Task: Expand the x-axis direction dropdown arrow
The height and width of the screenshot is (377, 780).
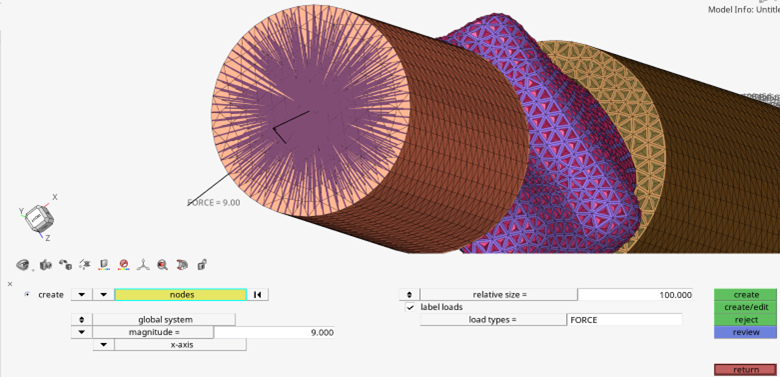Action: tap(103, 345)
